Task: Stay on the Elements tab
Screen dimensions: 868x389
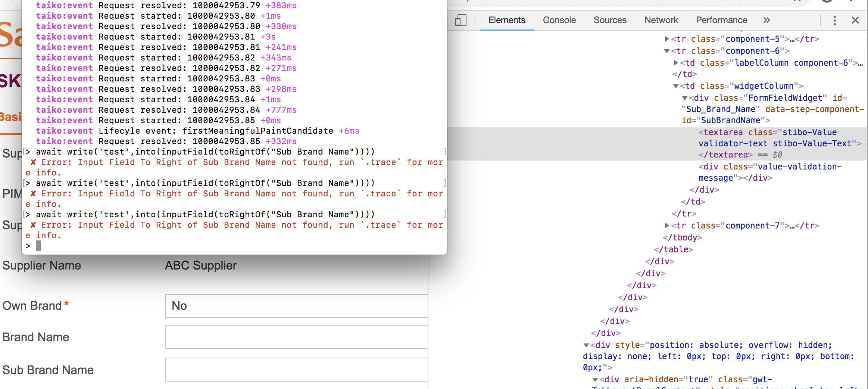Action: (x=506, y=20)
